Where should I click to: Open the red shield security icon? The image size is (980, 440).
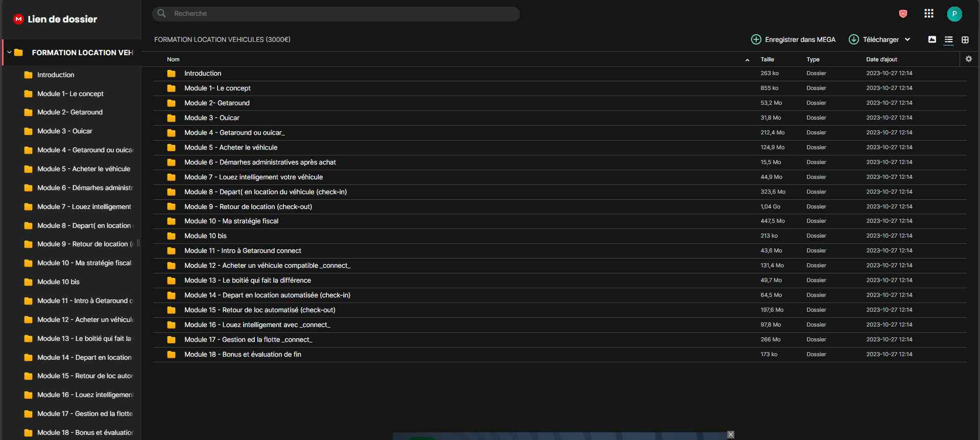903,14
